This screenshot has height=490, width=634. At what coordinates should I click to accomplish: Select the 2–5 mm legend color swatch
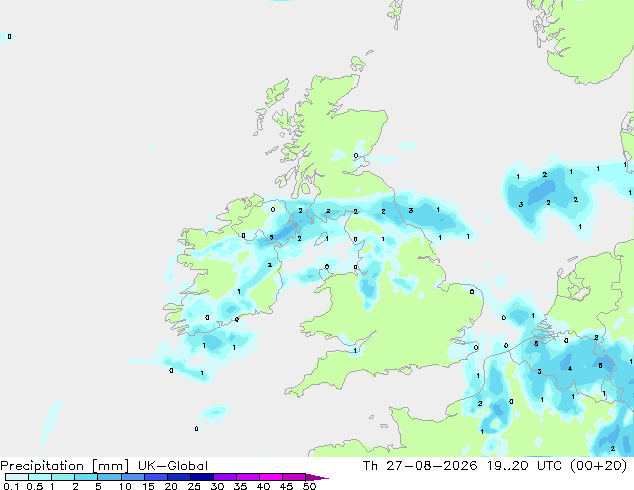86,477
